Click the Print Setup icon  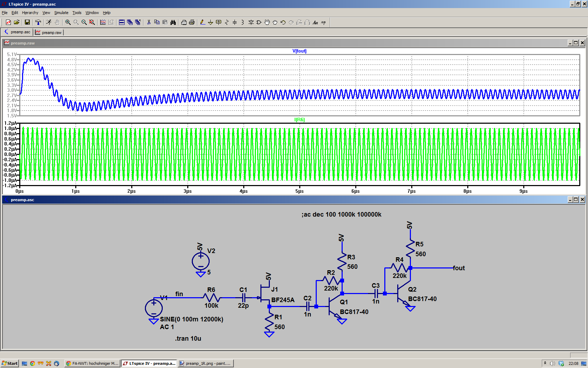coord(192,22)
